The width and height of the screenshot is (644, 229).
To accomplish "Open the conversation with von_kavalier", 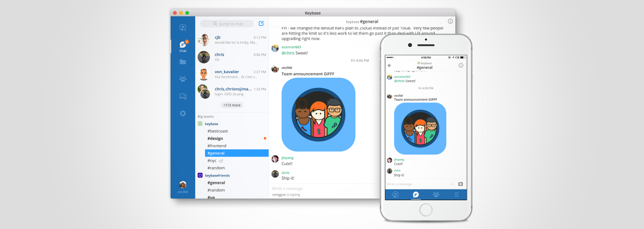I will click(232, 74).
